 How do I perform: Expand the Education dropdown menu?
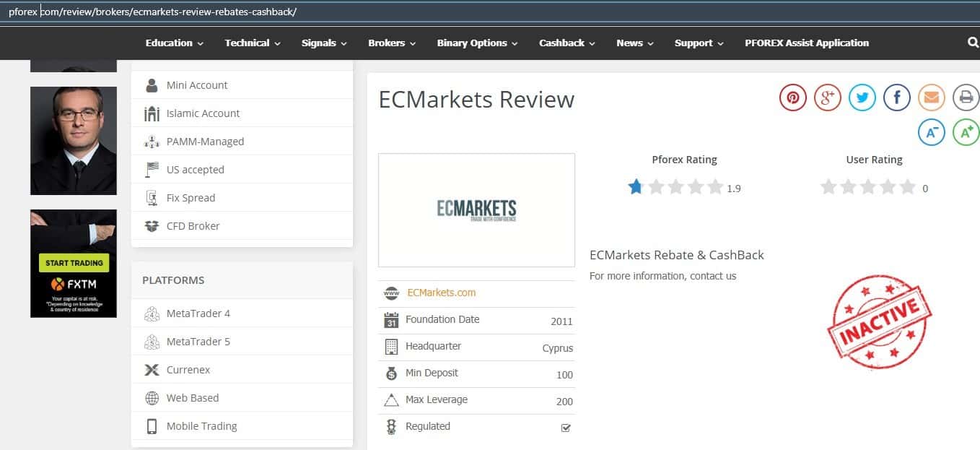tap(175, 43)
